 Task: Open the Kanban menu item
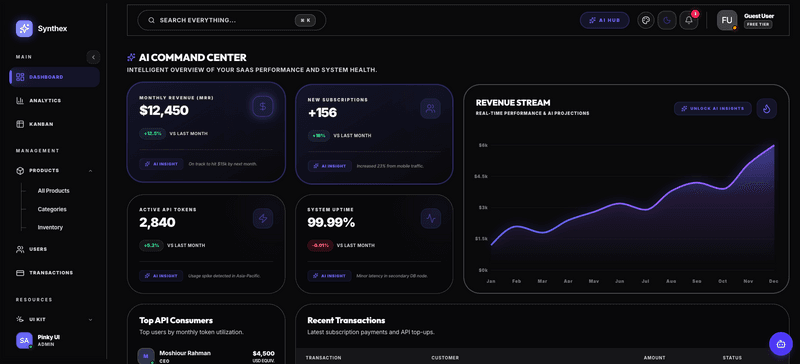[55, 124]
